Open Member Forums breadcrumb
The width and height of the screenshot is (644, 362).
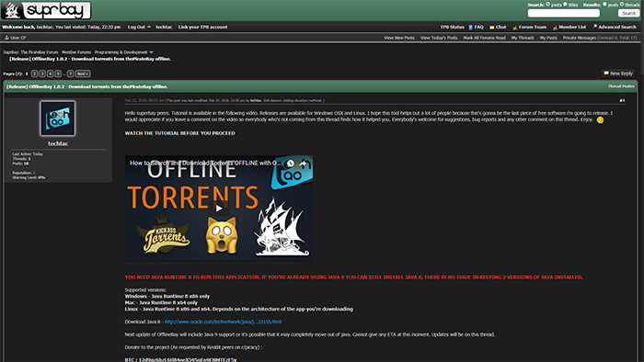[x=76, y=52]
